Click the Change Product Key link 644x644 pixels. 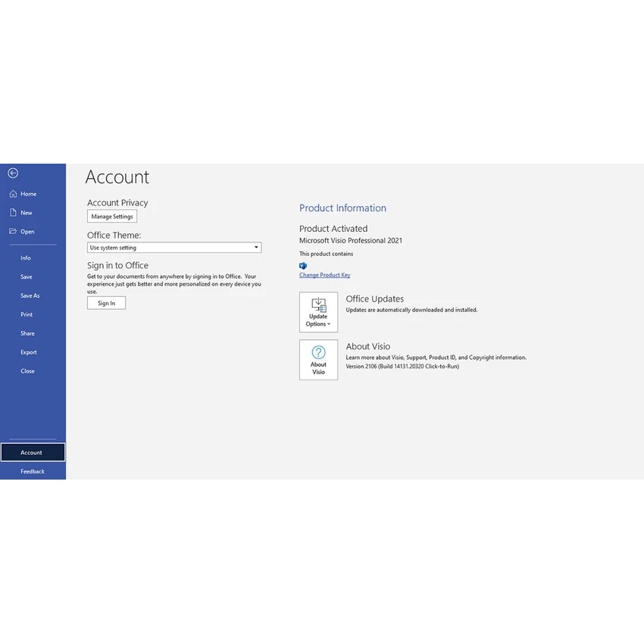324,275
